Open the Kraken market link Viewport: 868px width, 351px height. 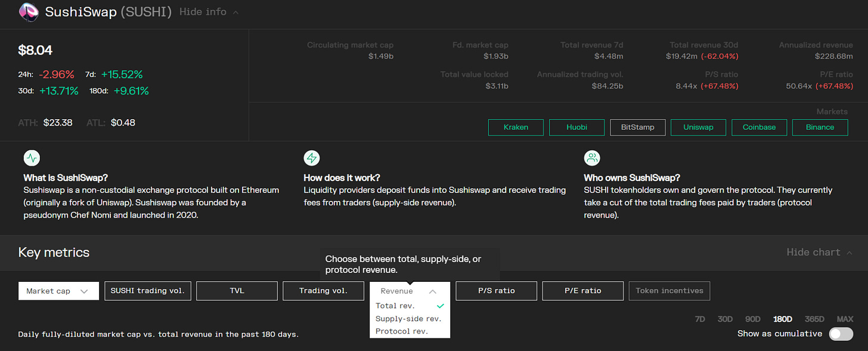click(516, 127)
